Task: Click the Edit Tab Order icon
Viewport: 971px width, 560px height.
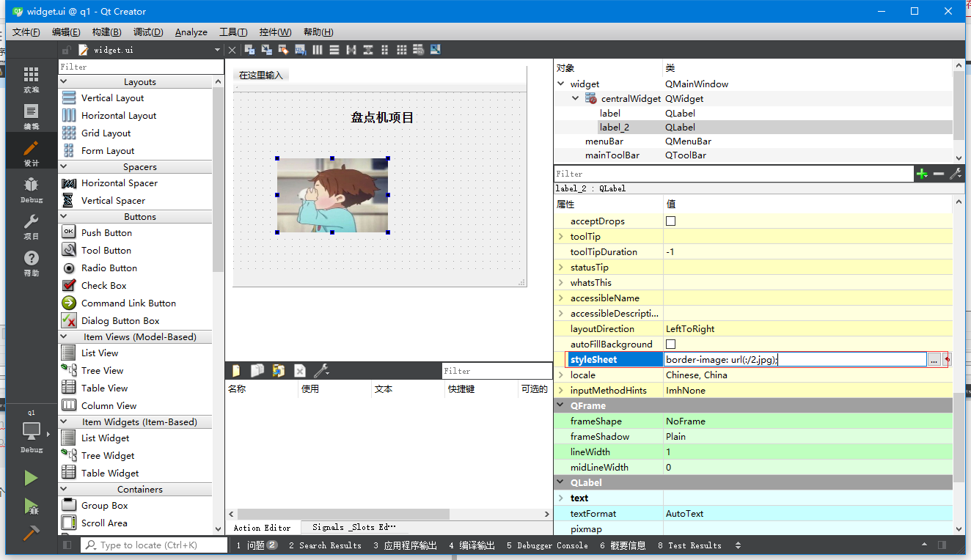Action: pyautogui.click(x=300, y=49)
